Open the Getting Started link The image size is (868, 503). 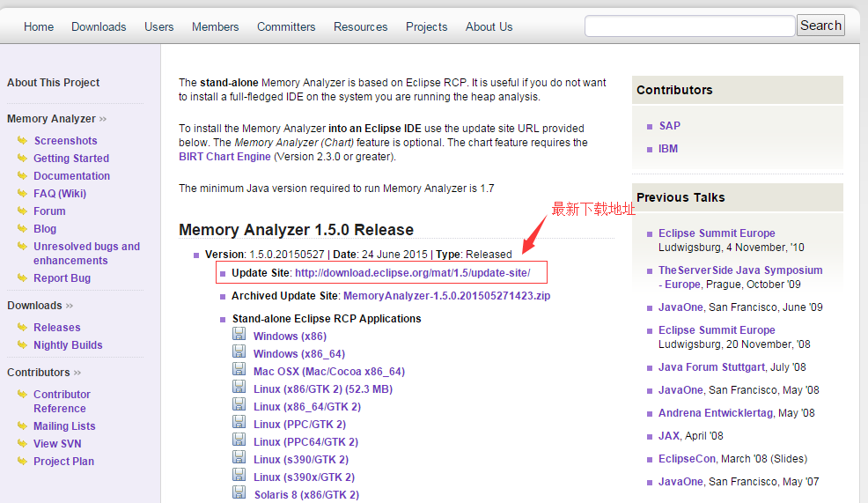tap(70, 159)
